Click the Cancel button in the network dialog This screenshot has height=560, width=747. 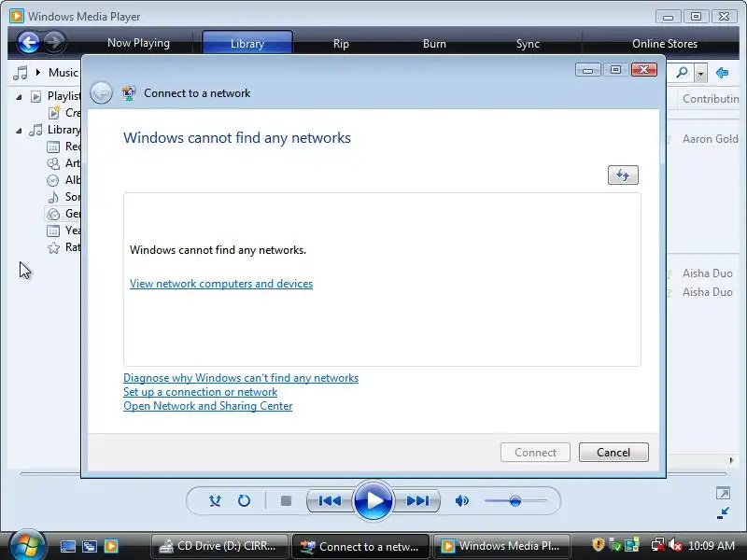point(613,452)
